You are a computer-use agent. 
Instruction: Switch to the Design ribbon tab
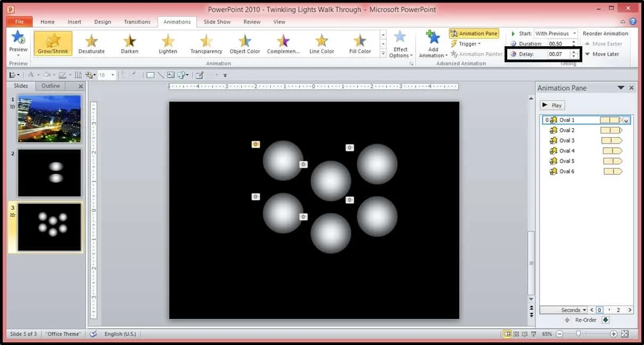tap(103, 22)
